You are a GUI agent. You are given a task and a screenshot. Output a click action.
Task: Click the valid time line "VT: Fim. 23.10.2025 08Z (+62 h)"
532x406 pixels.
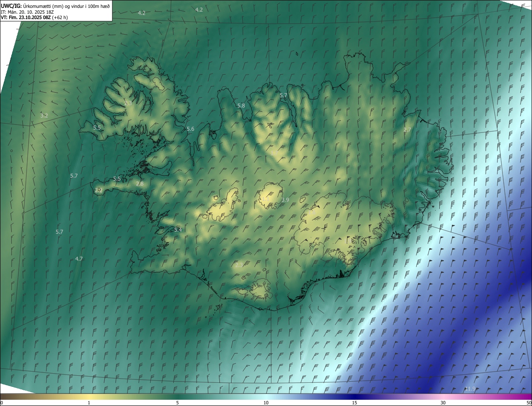coord(34,17)
